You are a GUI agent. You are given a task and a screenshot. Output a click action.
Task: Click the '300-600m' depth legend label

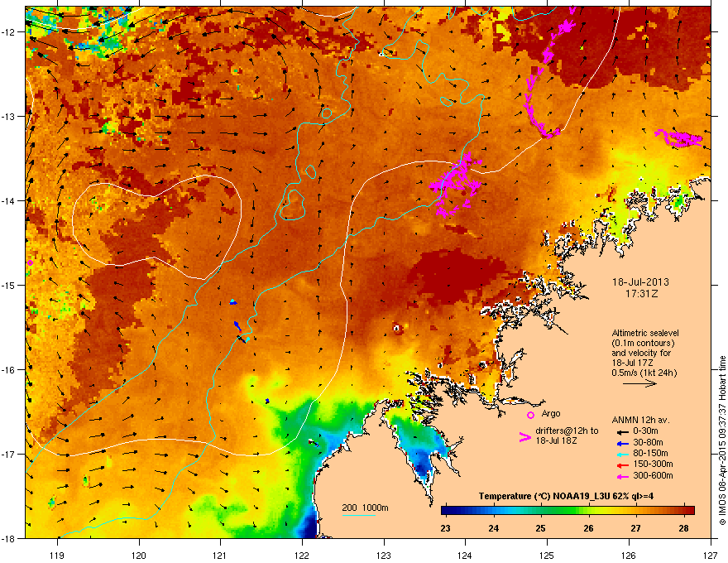[653, 476]
